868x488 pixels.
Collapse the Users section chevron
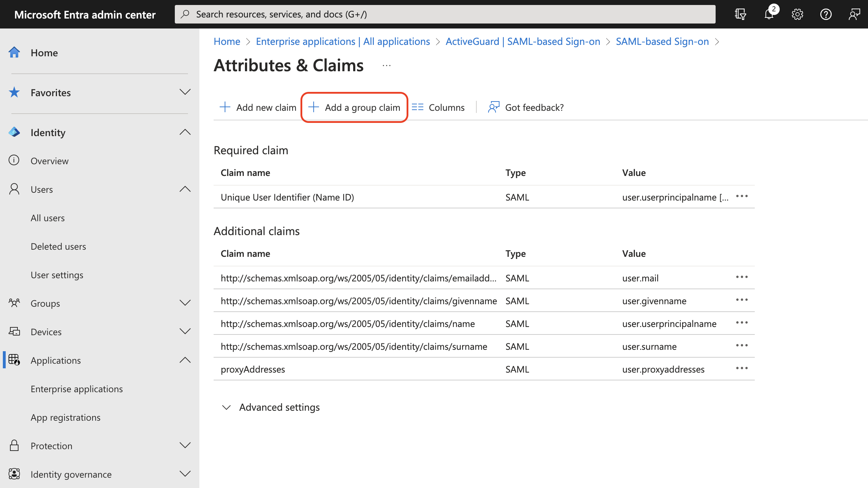click(185, 189)
